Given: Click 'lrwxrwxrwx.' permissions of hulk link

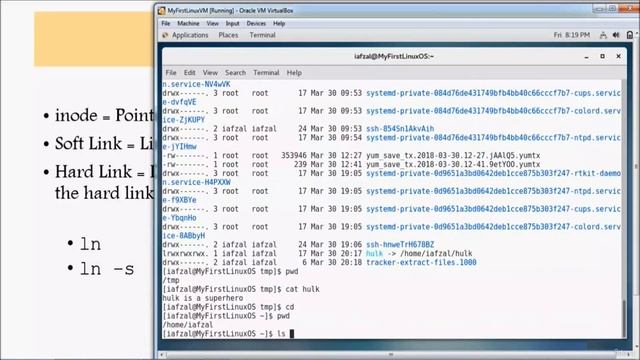Looking at the screenshot, I should 185,253.
